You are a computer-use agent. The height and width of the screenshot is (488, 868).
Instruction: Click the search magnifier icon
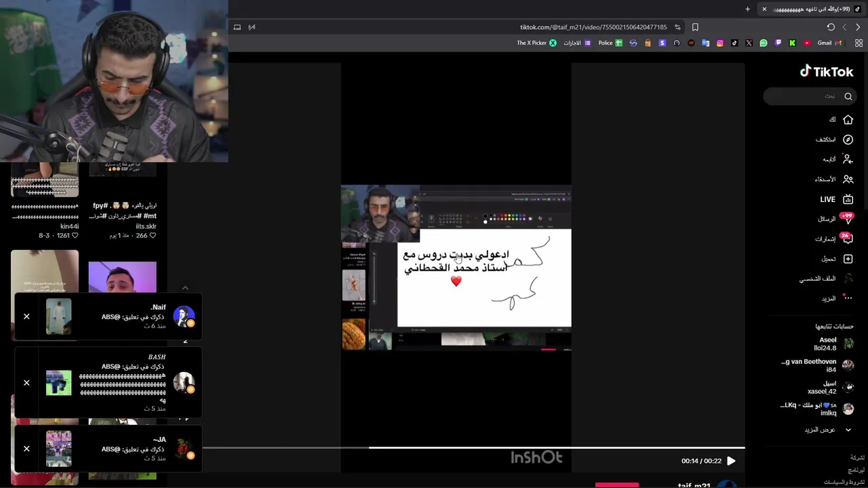(x=848, y=96)
